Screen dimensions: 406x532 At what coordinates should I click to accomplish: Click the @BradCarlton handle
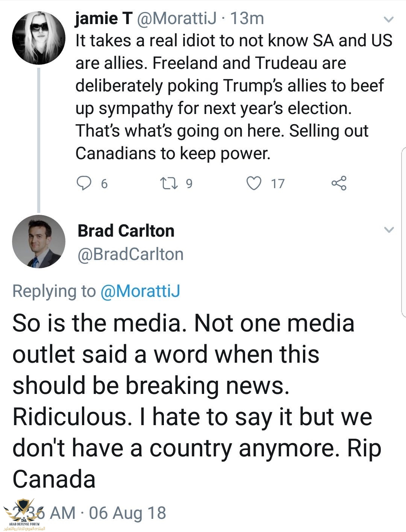point(130,254)
